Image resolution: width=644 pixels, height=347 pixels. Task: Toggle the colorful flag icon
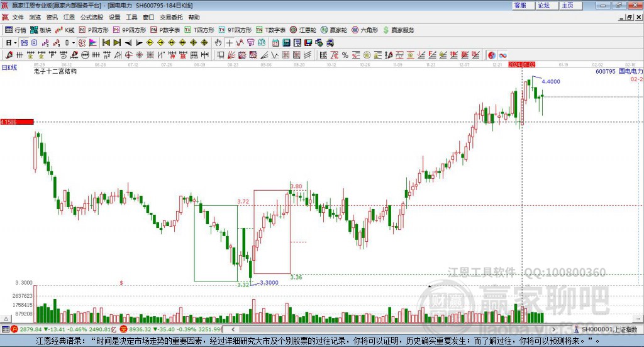(93, 43)
